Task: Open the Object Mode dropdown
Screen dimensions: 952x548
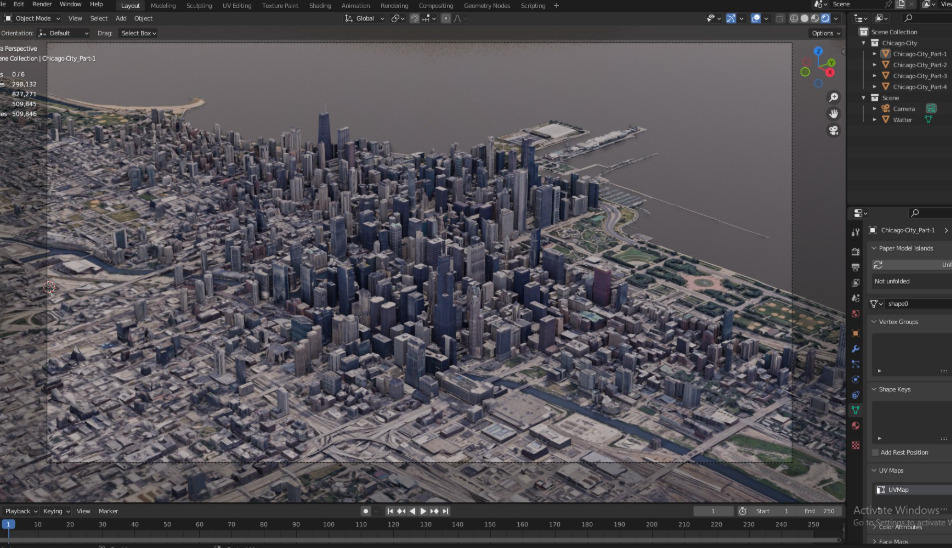Action: [33, 19]
